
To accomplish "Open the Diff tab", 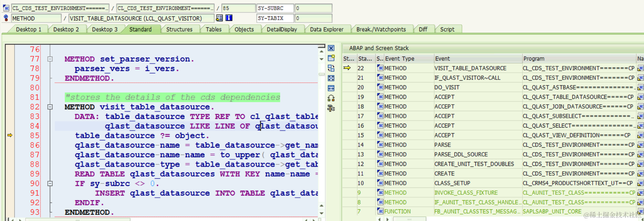I will tap(423, 30).
